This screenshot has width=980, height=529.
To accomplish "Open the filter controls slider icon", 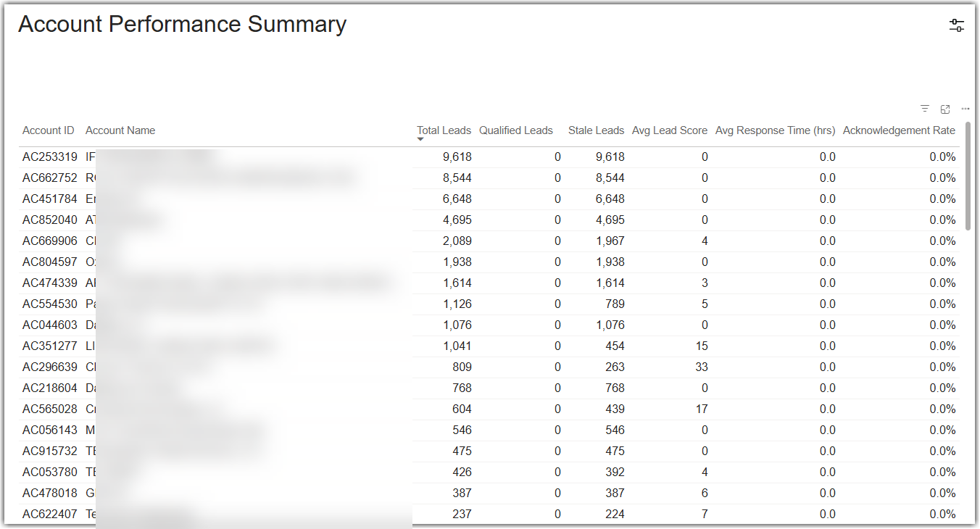I will (x=957, y=25).
